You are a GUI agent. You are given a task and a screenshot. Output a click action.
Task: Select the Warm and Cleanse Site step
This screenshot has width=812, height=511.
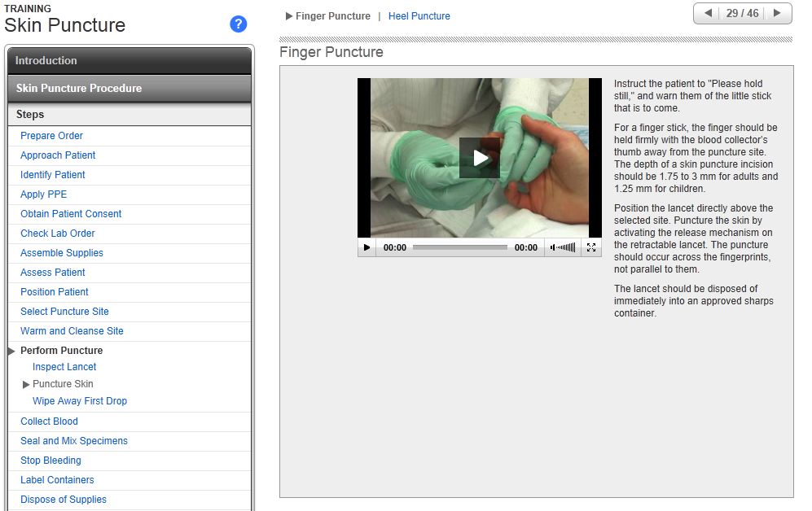[x=72, y=331]
